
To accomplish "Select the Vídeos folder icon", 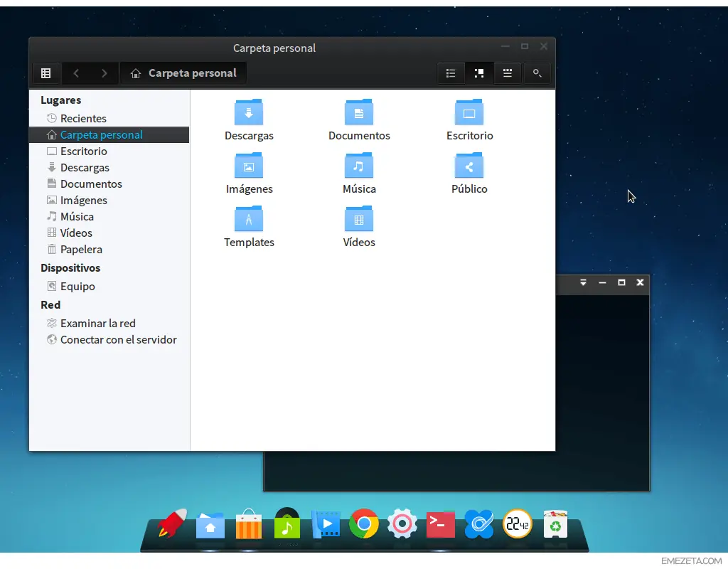I will point(359,219).
